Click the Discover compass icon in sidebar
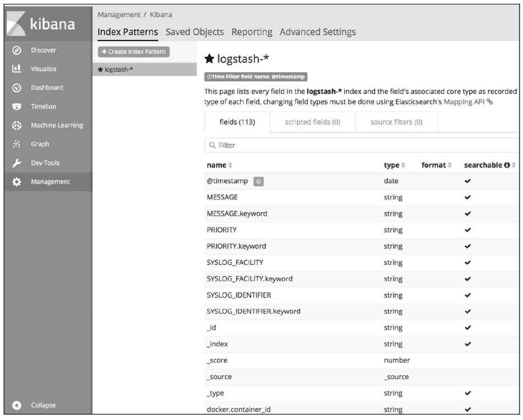This screenshot has height=420, width=523. tap(16, 50)
